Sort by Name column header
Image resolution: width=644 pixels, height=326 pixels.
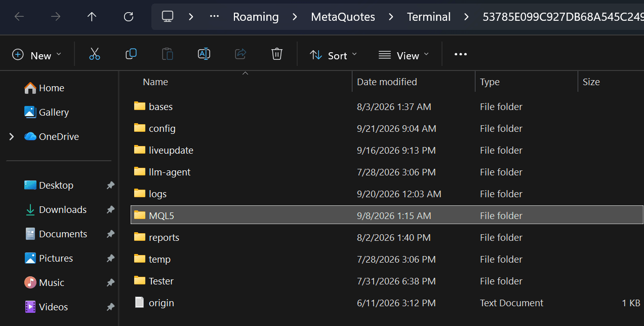click(x=155, y=82)
